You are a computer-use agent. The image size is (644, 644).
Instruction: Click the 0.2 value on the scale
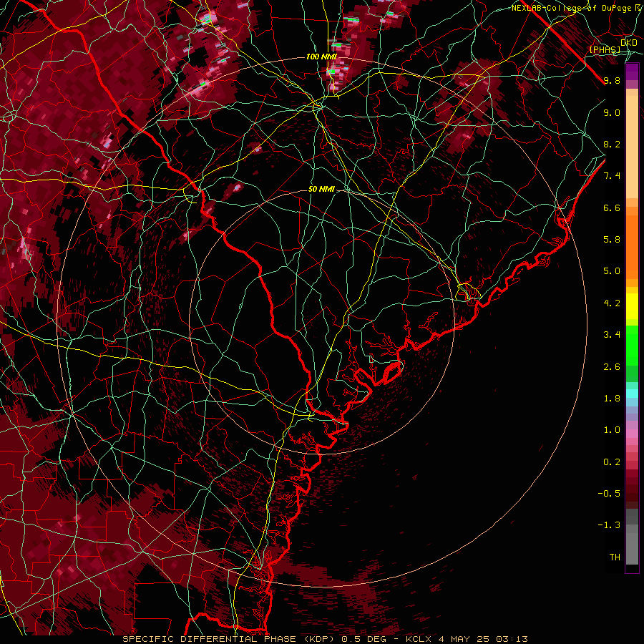(612, 462)
